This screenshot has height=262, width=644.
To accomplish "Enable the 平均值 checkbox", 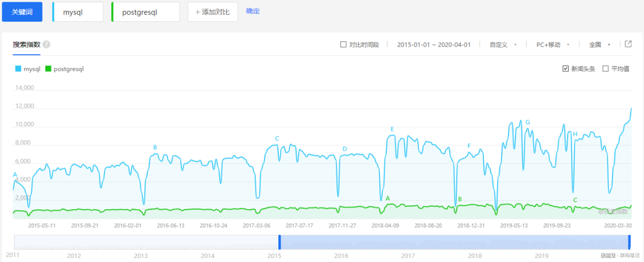I will pos(606,69).
